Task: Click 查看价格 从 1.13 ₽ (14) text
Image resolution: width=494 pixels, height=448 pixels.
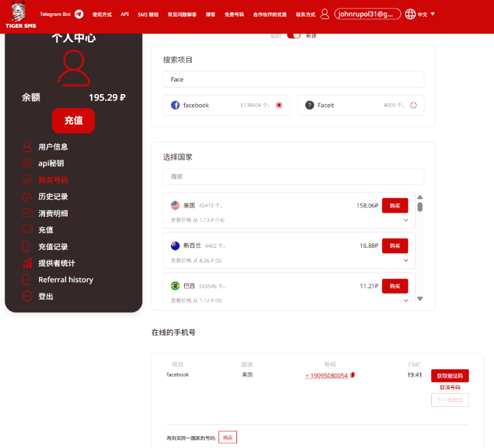Action: (197, 220)
